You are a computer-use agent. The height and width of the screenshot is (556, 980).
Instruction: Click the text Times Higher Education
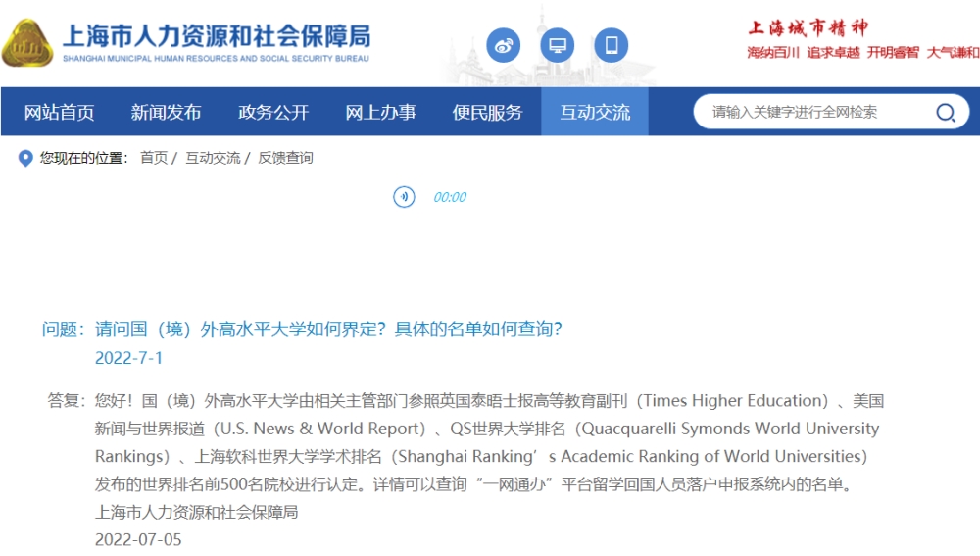pos(732,401)
